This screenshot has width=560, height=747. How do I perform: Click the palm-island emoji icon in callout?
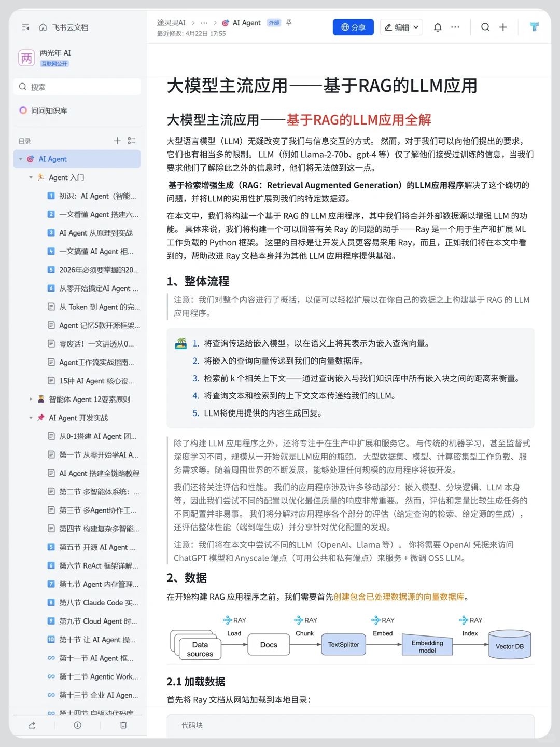click(181, 343)
